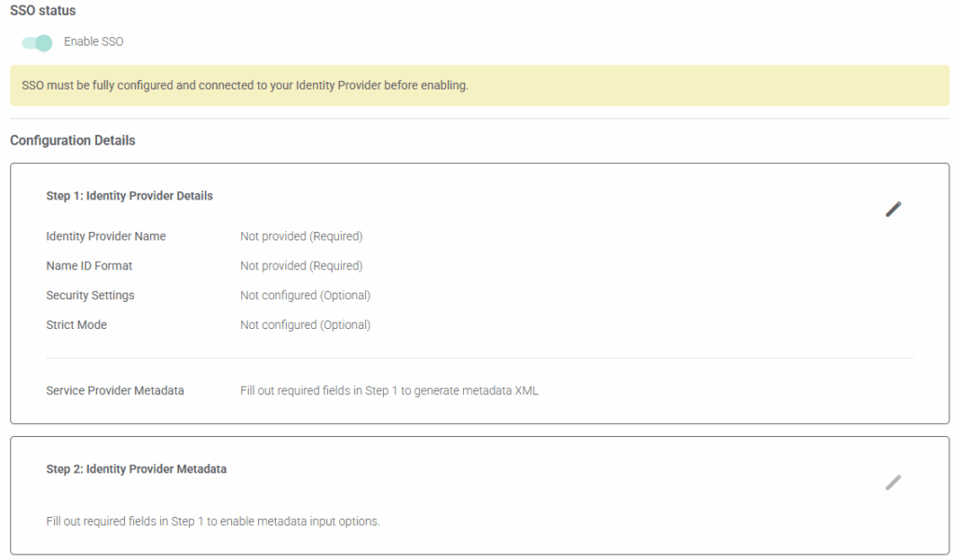Screen dimensions: 954x560
Task: Click the Service Provider Metadata label
Action: click(115, 391)
